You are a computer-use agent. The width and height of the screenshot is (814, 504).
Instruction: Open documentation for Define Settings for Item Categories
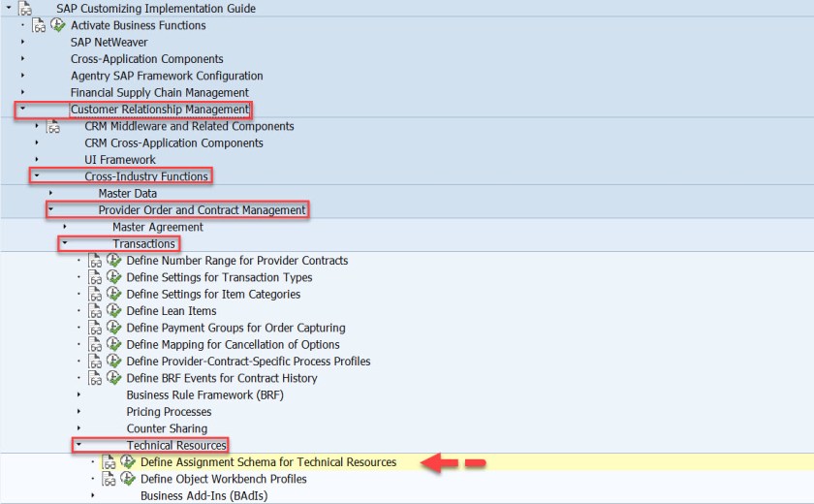coord(95,294)
